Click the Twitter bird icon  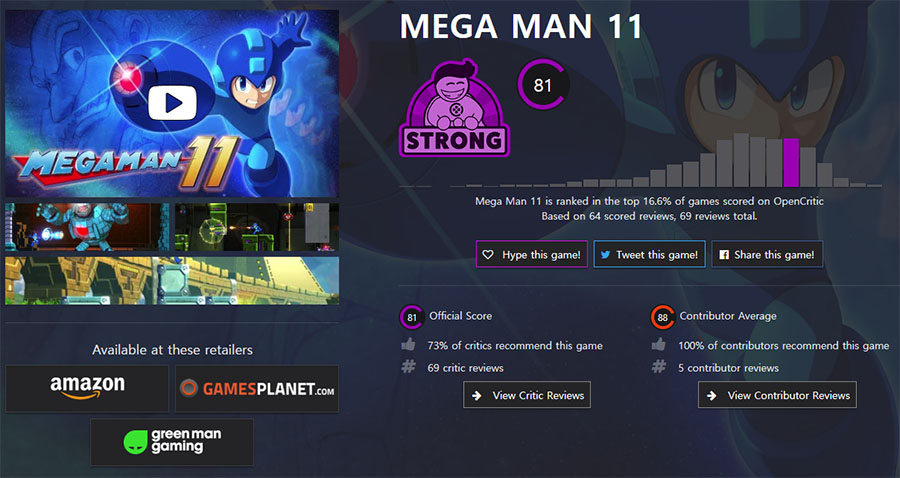coord(605,255)
